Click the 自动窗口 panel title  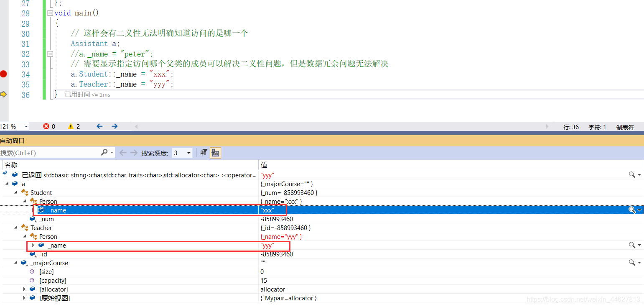point(13,141)
